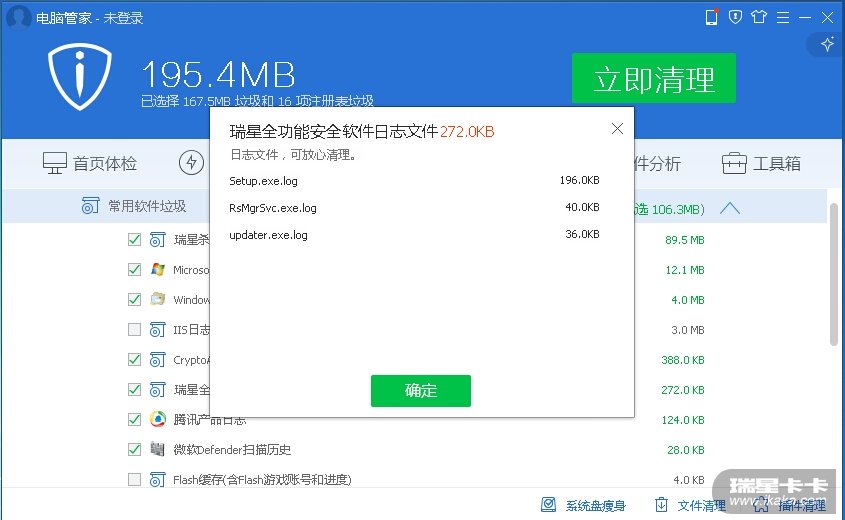This screenshot has width=845, height=520.
Task: Close the log file details dialog
Action: click(x=617, y=129)
